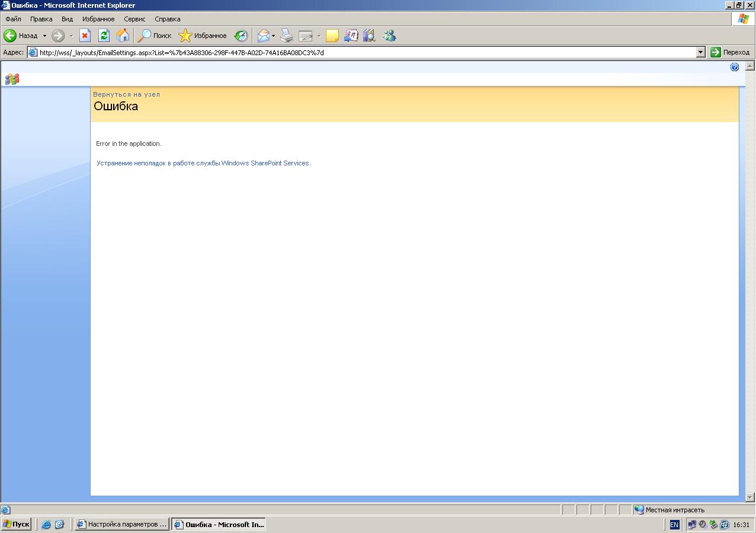756x533 pixels.
Task: Follow the Вернуться на узел link
Action: coord(126,94)
